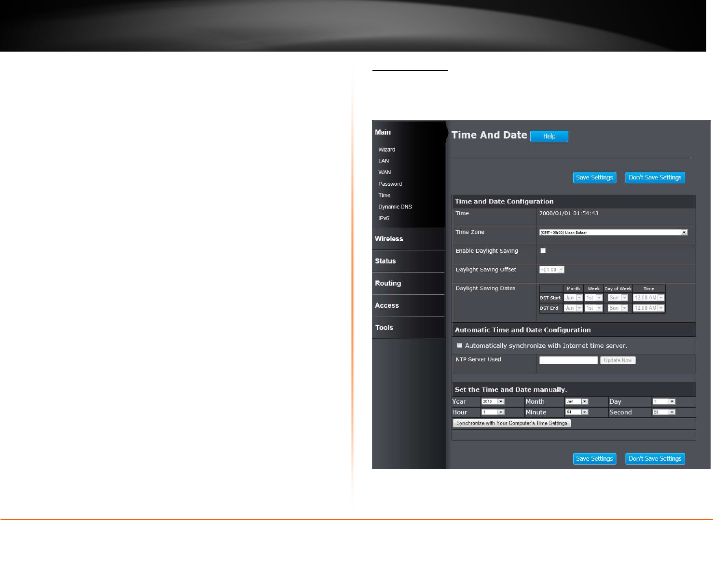Enable automatic synchronization with Internet time server
The width and height of the screenshot is (728, 563).
460,345
